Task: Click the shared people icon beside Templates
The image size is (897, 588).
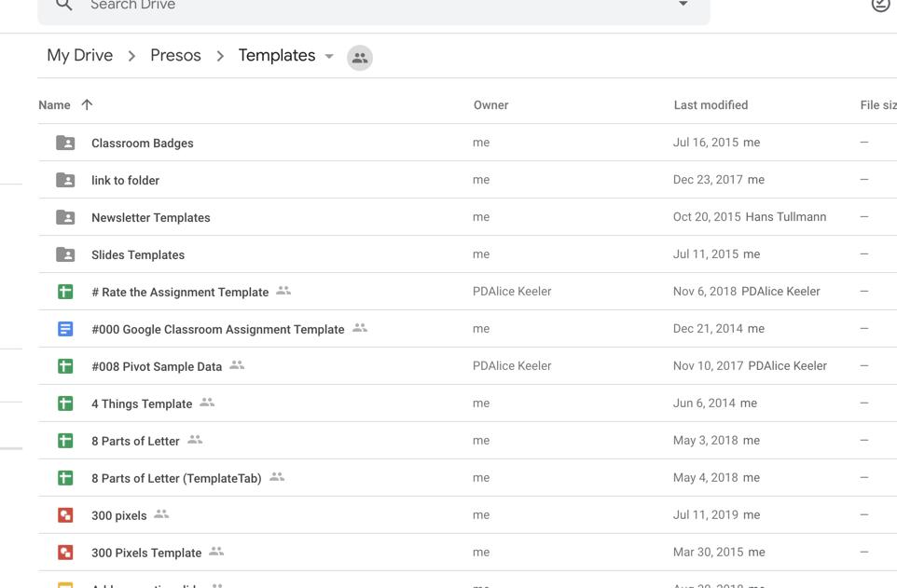Action: [x=360, y=58]
